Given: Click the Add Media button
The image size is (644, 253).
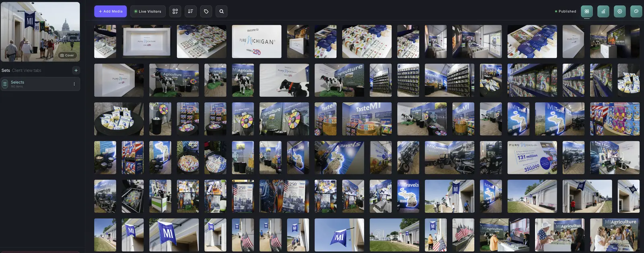Looking at the screenshot, I should pyautogui.click(x=110, y=11).
